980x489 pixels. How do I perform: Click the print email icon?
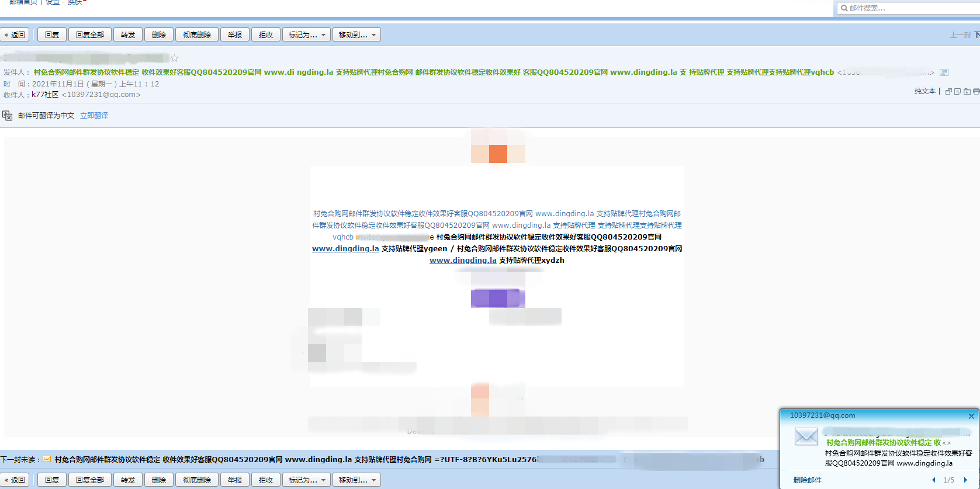tap(976, 92)
